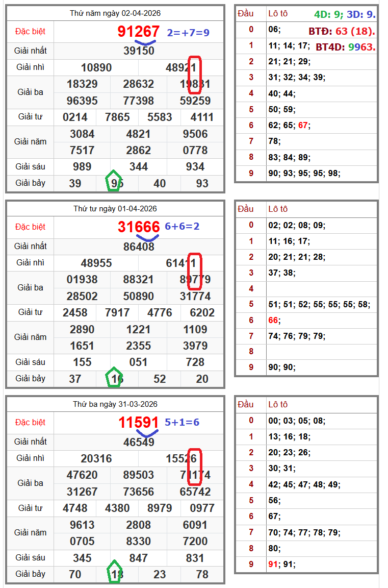Image resolution: width=388 pixels, height=588 pixels.
Task: Choose Giải ba number 89503
Action: 139,475
